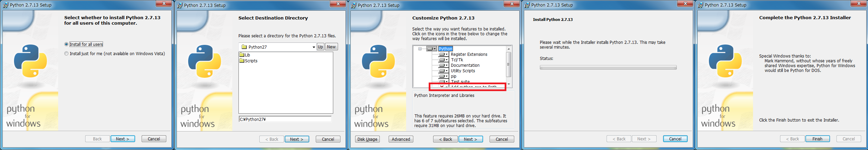Open the Python root feature install-state dropdown
Image resolution: width=868 pixels, height=150 pixels.
432,49
